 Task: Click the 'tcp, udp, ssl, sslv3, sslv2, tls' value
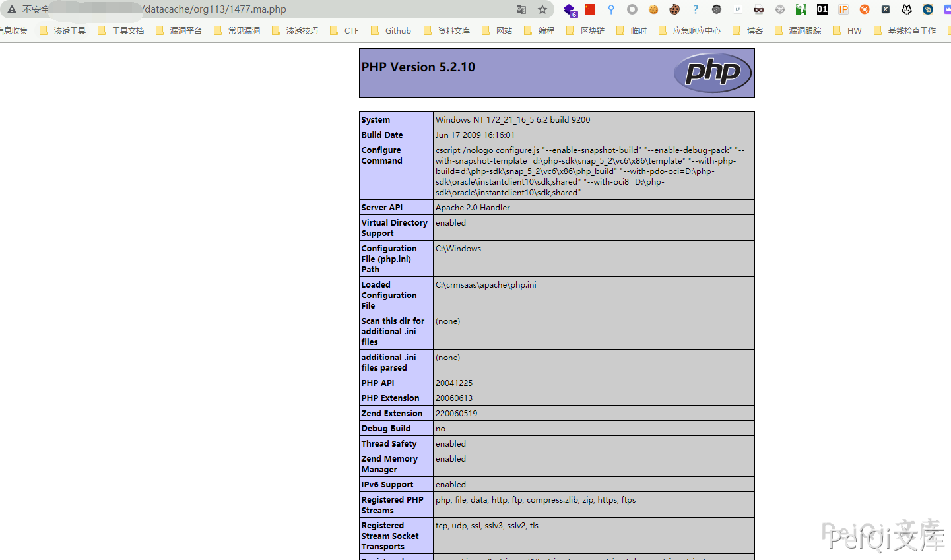487,525
